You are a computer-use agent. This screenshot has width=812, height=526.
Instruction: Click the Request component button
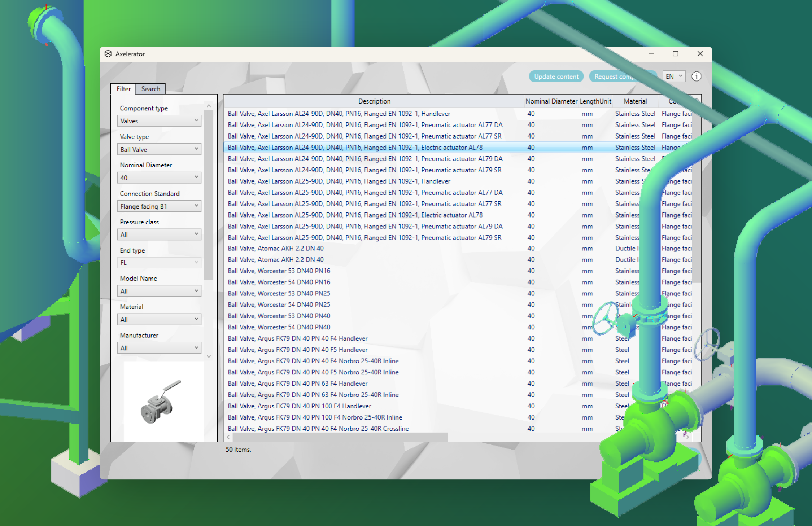point(623,76)
